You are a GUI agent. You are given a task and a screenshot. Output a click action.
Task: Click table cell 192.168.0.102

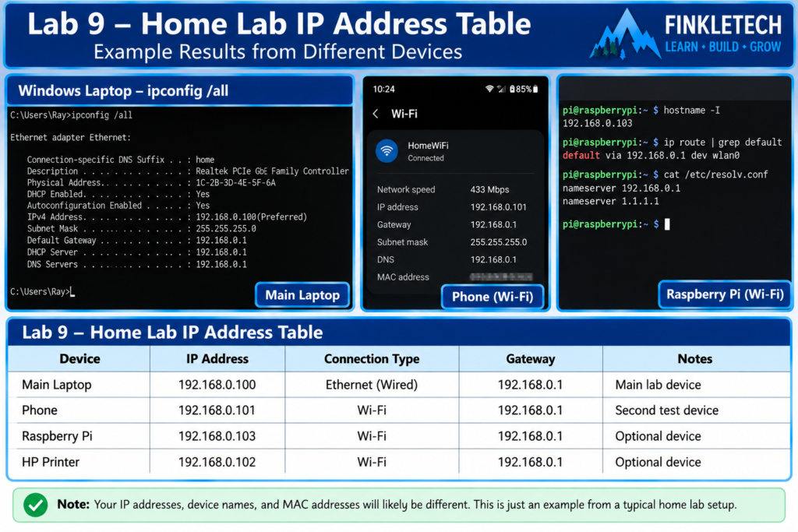[217, 463]
